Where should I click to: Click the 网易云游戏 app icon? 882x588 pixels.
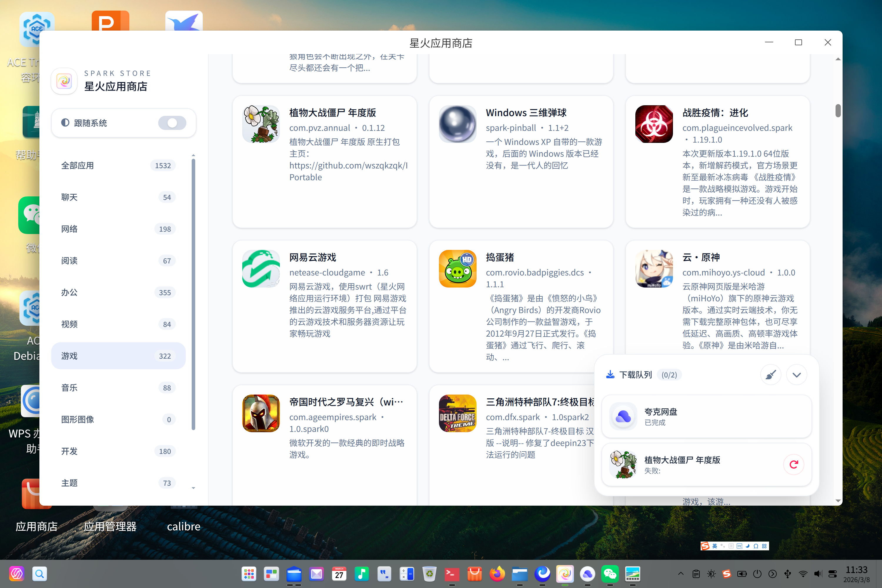pos(261,268)
